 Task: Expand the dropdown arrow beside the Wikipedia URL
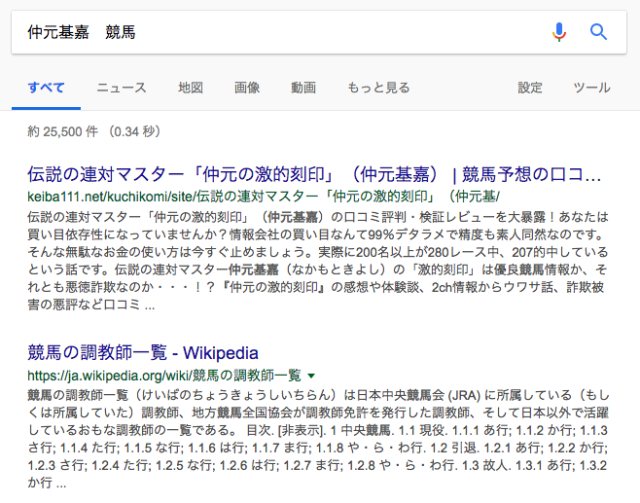pos(311,376)
